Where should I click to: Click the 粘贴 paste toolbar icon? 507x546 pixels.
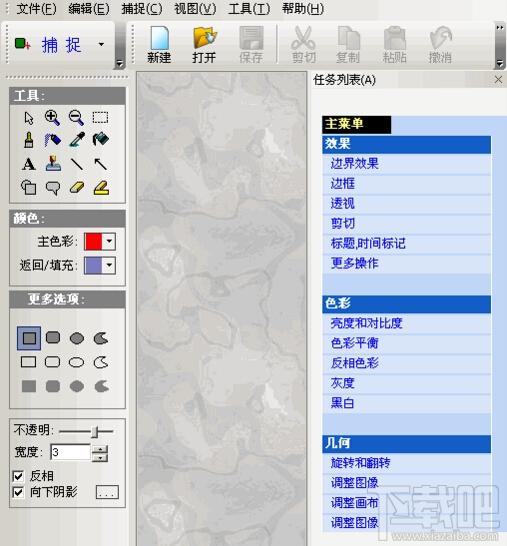pos(395,45)
